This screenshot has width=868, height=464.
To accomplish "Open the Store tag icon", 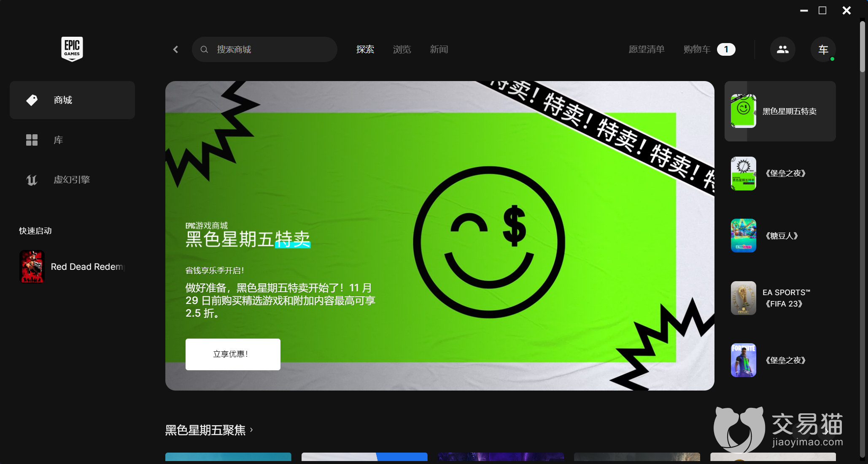I will click(x=32, y=100).
